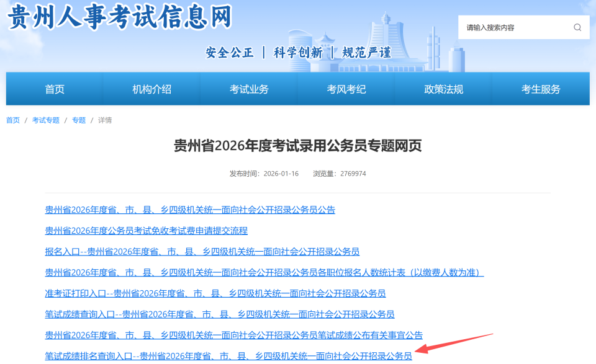Open the 笔试成绩排名查询入口 link

228,354
